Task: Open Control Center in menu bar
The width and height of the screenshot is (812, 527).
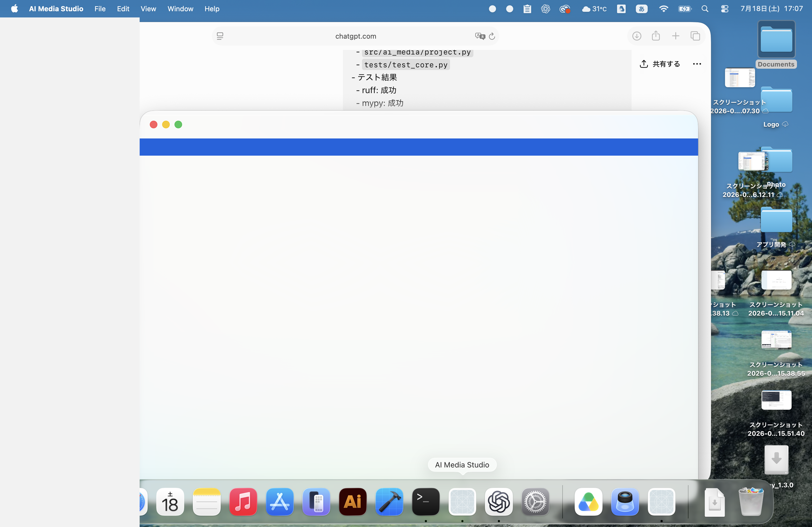Action: tap(725, 9)
